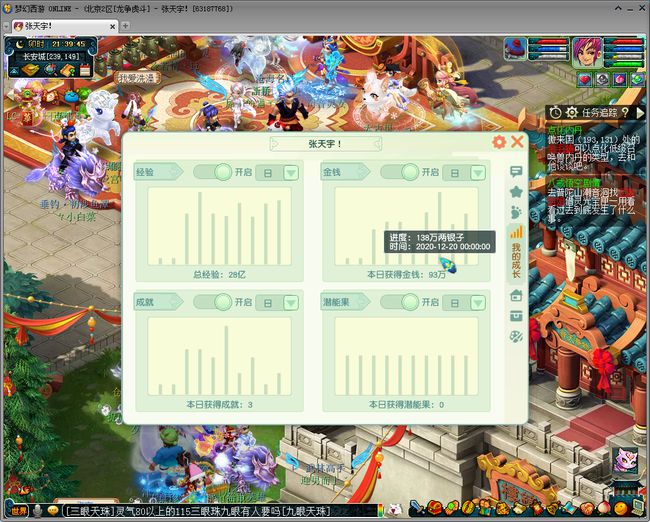Screen dimensions: 650x522
Task: Open the chat emoticon bubble icon
Action: pos(53,511)
